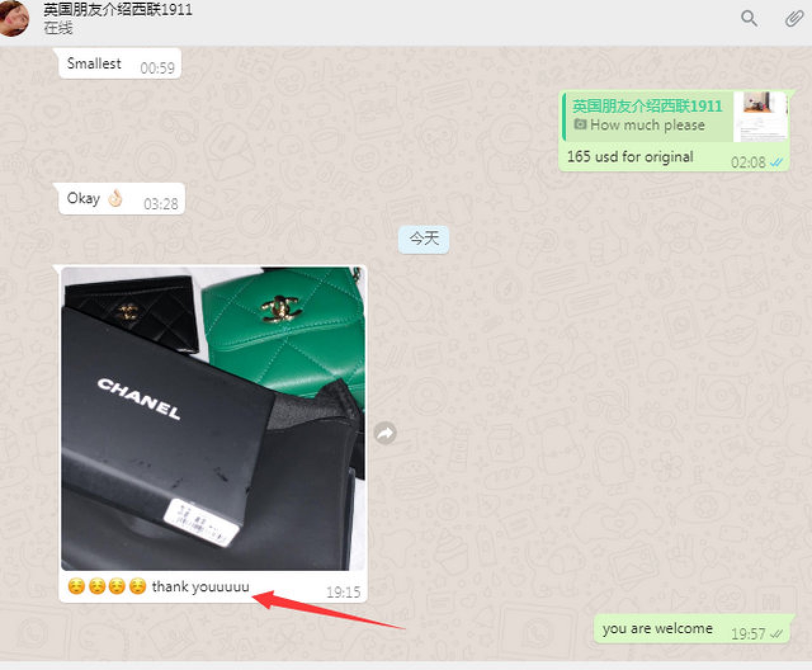The width and height of the screenshot is (812, 670).
Task: Open search in this conversation
Action: click(x=749, y=18)
